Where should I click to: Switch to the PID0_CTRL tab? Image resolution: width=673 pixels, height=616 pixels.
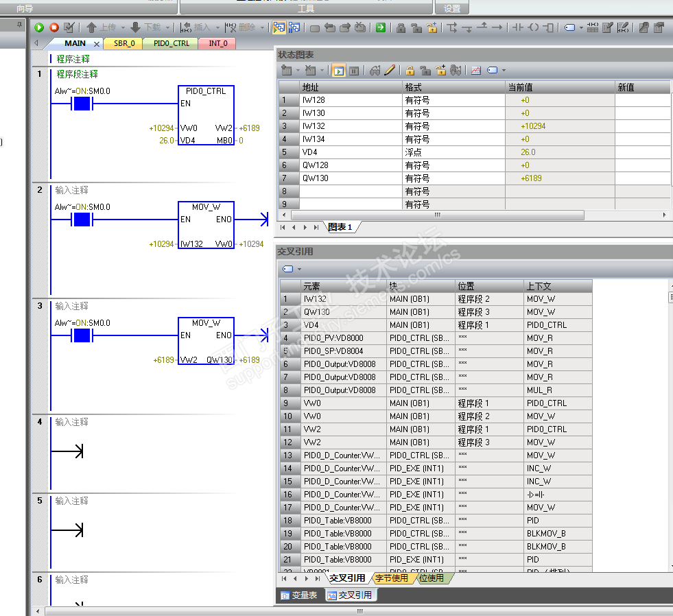(x=171, y=43)
